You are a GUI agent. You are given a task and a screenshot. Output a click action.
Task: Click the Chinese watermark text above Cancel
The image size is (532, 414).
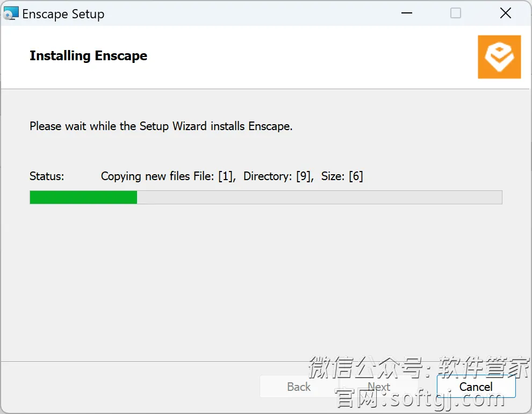tap(419, 367)
